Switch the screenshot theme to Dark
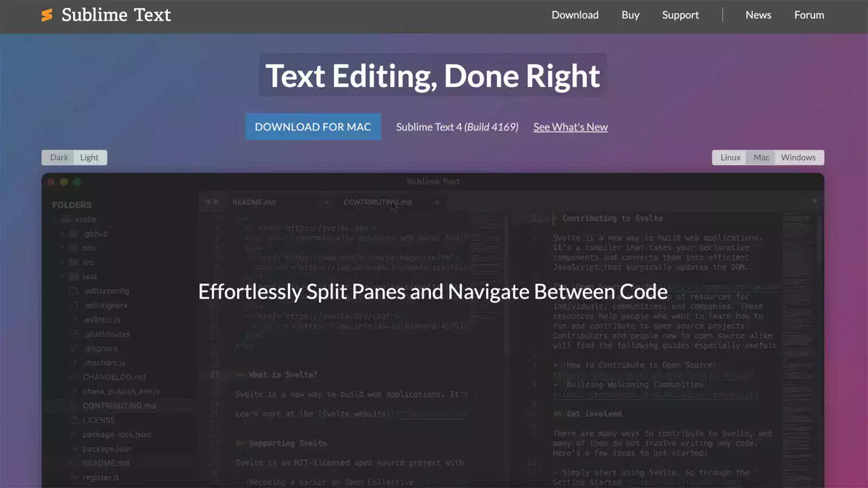 (59, 157)
